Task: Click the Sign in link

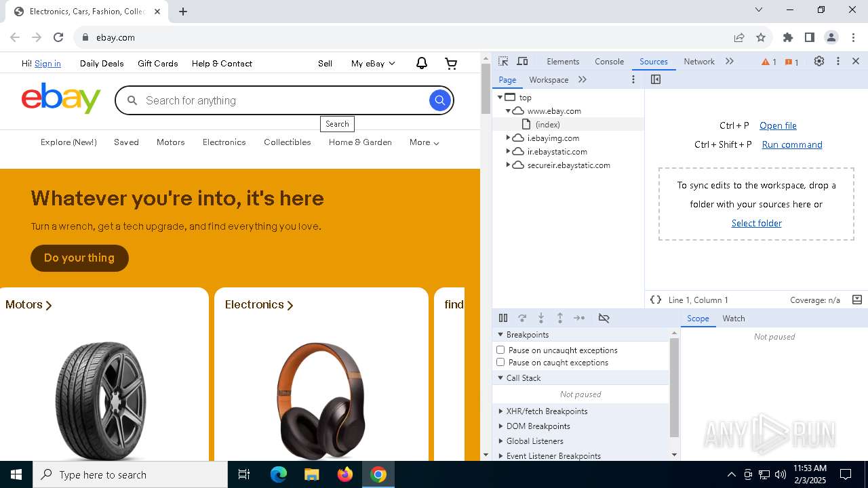Action: 47,64
